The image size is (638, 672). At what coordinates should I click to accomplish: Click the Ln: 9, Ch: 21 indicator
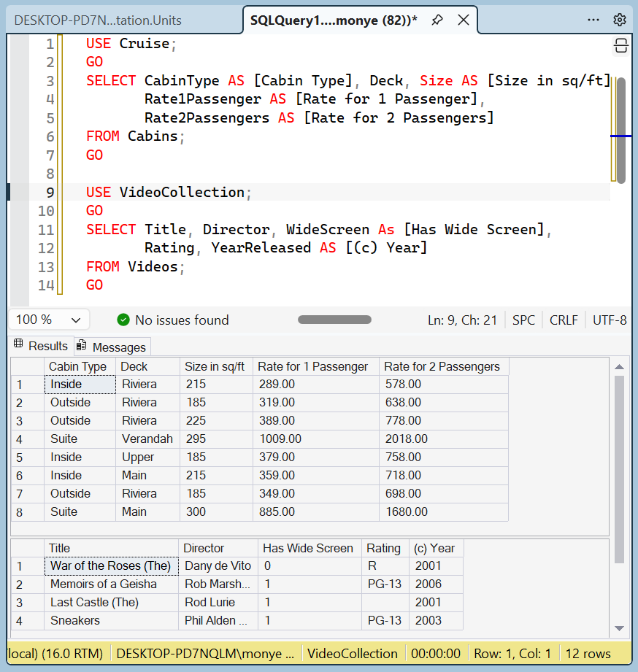point(462,320)
